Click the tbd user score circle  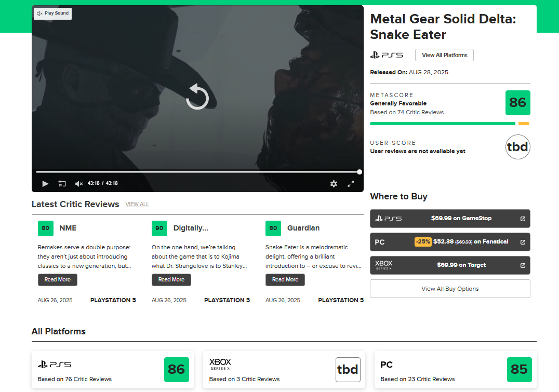coord(517,147)
